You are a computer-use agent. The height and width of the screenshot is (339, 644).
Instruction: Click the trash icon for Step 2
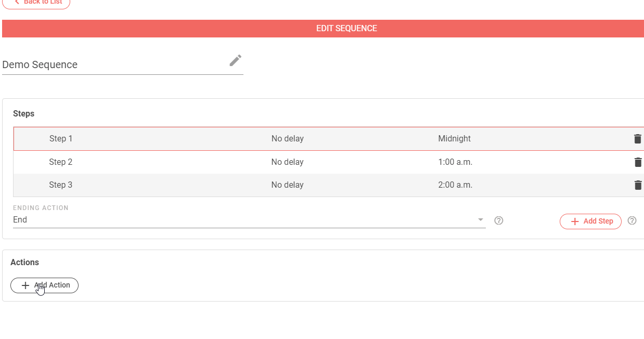click(638, 162)
